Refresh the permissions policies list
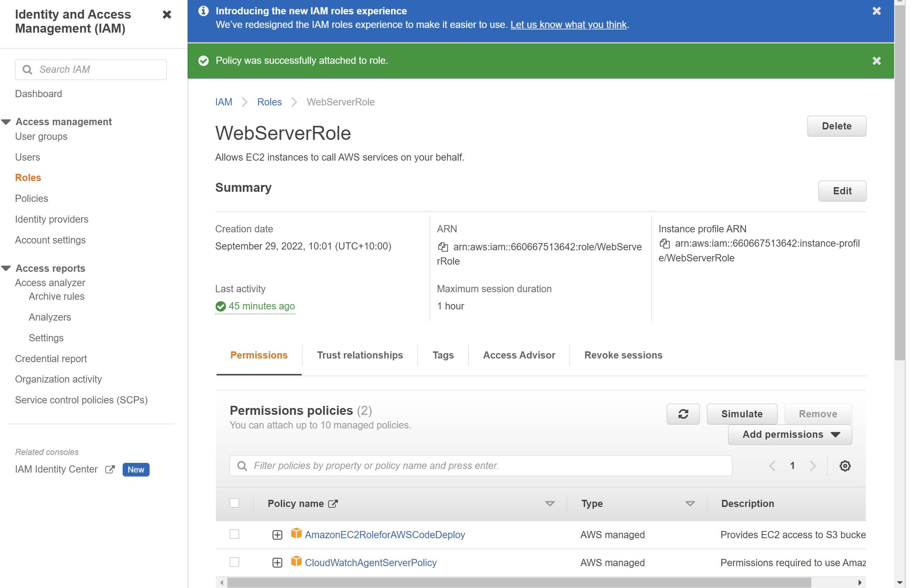This screenshot has width=911, height=588. click(683, 414)
